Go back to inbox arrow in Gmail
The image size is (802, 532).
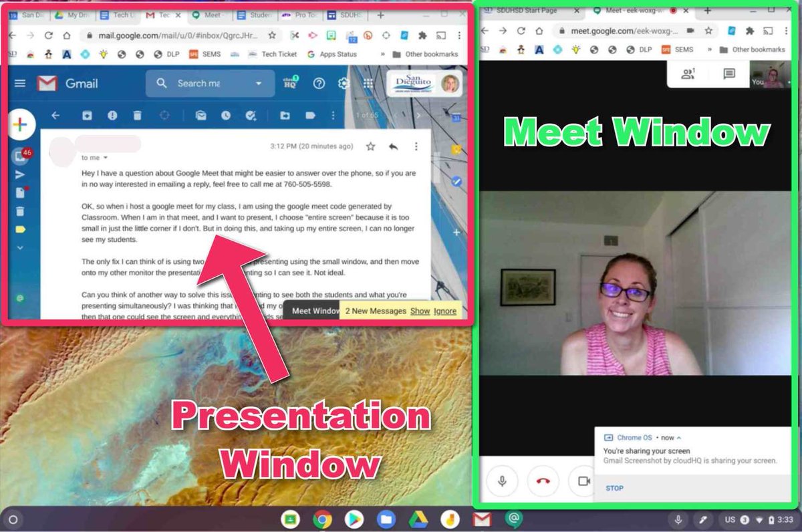tap(55, 116)
